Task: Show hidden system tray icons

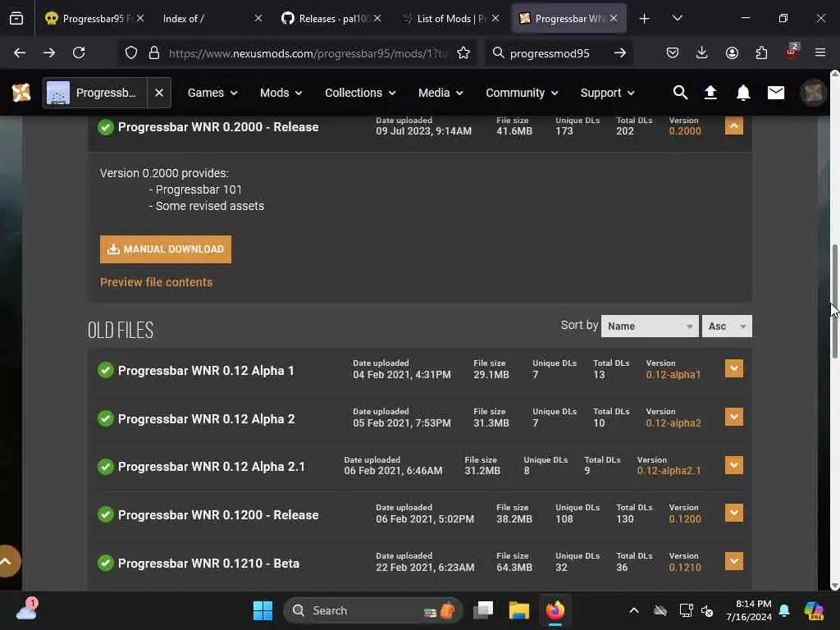Action: click(634, 610)
